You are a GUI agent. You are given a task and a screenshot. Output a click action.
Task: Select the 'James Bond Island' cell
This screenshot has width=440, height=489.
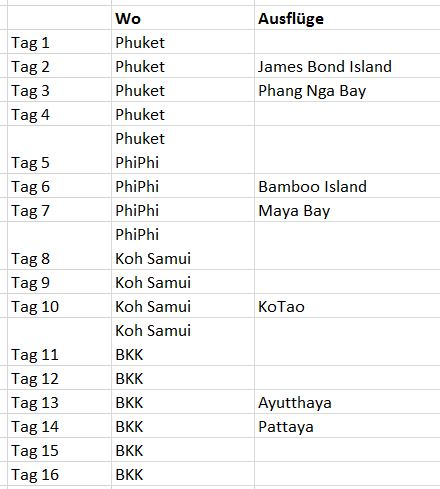coord(347,66)
